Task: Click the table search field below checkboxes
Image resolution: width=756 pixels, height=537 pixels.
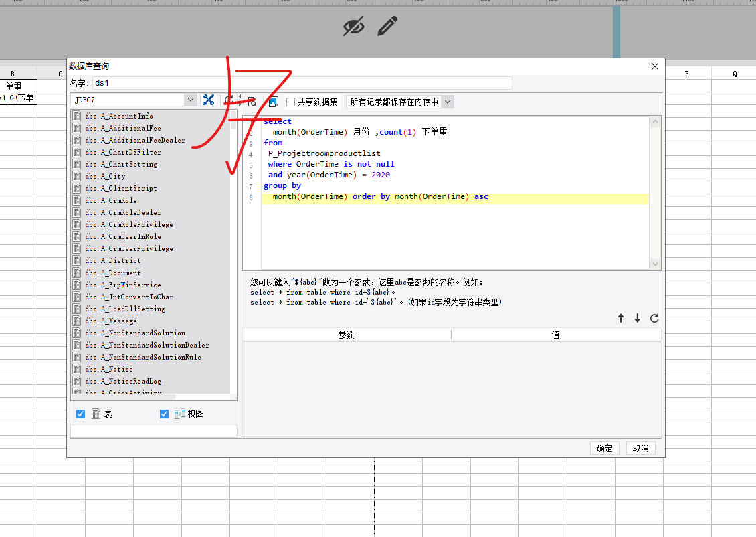Action: pyautogui.click(x=154, y=431)
